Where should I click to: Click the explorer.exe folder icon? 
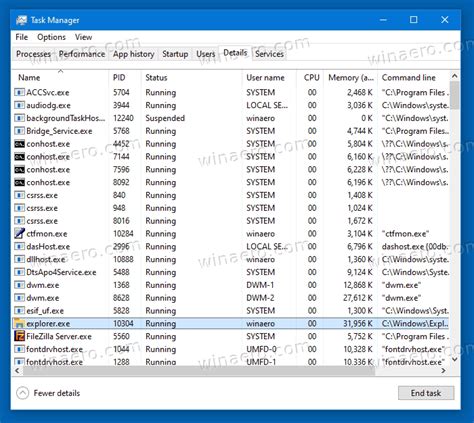[x=19, y=323]
